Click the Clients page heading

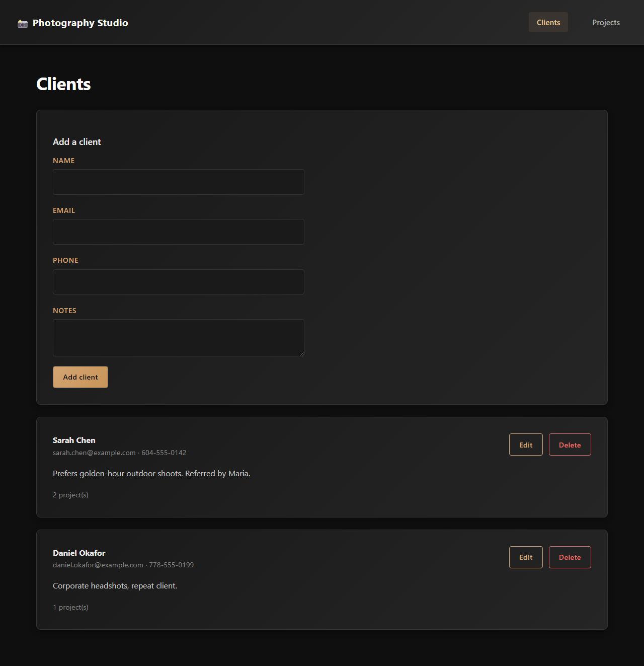[63, 84]
